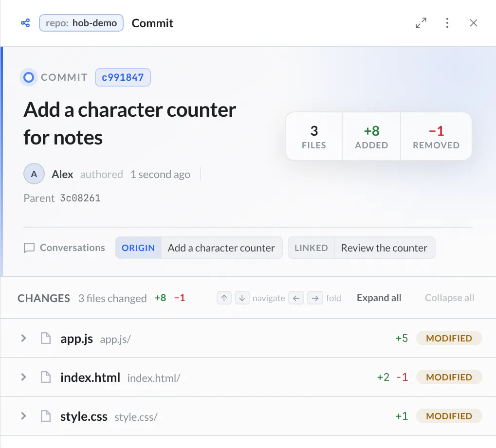Viewport: 496px width, 448px height.
Task: Expand the app.js file diff
Action: pos(23,338)
